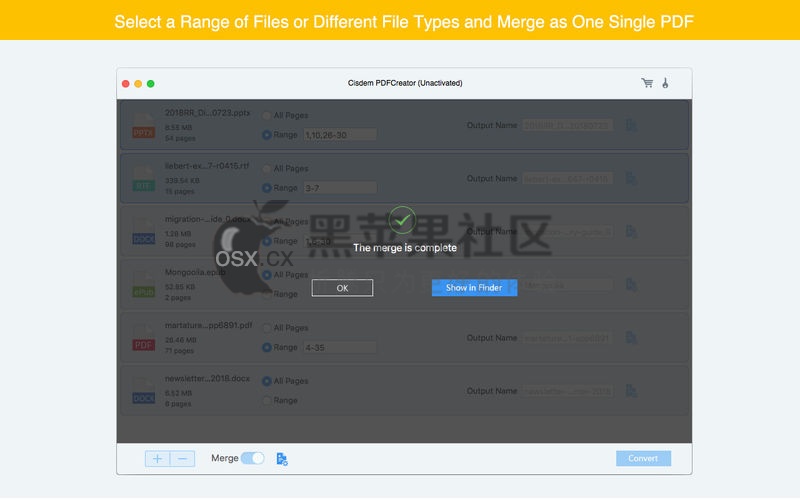Click DOCX icon of migration file

[x=143, y=232]
